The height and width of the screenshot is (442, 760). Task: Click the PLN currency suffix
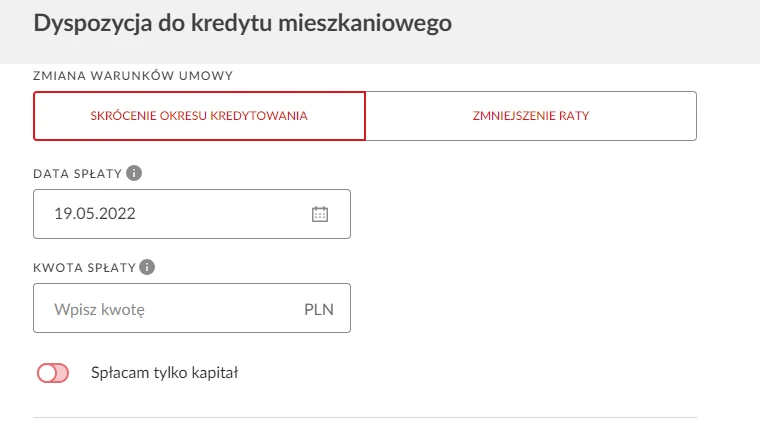318,309
